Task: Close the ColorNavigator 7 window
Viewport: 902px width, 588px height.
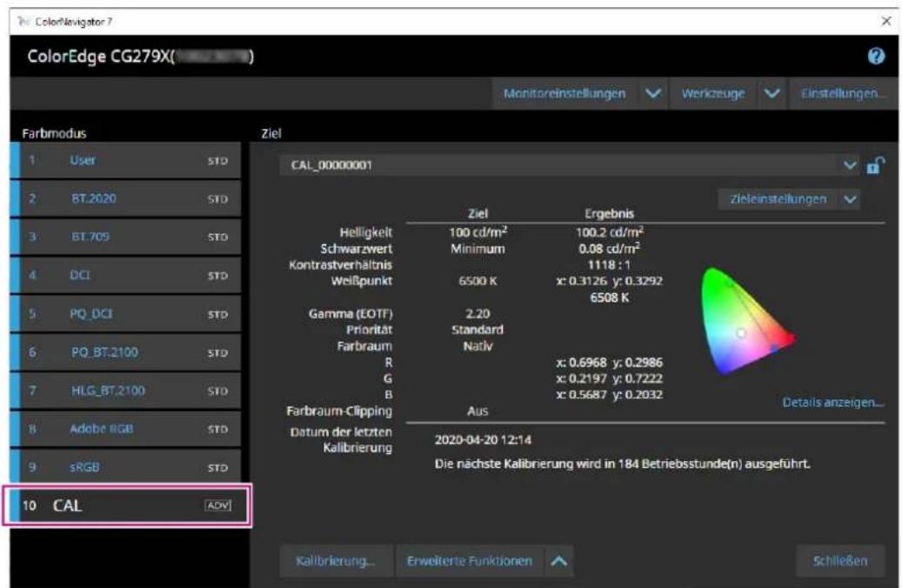Action: [x=885, y=21]
